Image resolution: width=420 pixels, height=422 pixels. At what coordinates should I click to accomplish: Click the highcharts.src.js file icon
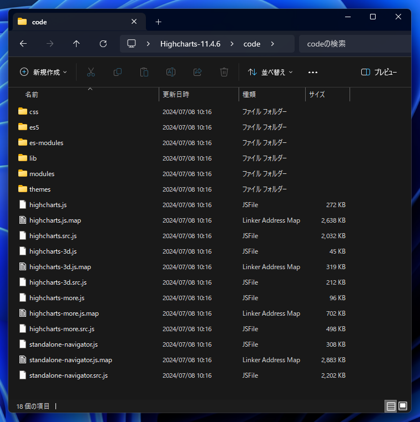(x=23, y=235)
